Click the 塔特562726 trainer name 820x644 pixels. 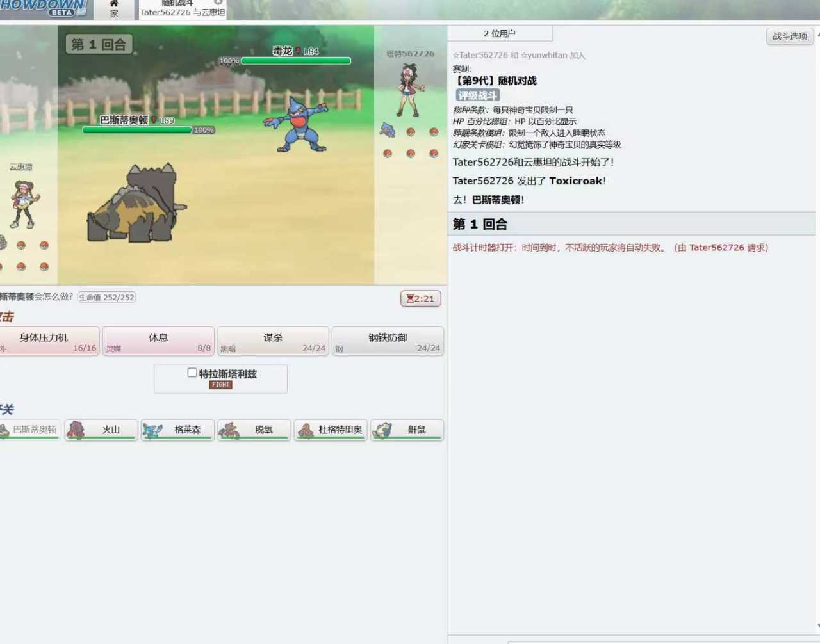(410, 54)
